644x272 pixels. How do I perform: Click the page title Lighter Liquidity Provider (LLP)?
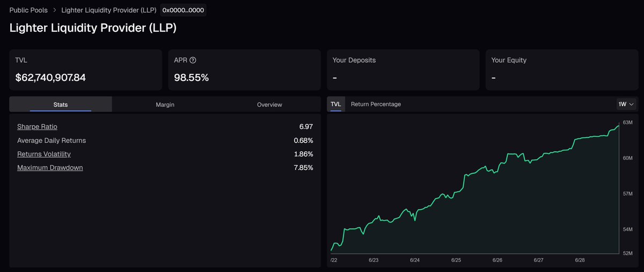(x=93, y=27)
